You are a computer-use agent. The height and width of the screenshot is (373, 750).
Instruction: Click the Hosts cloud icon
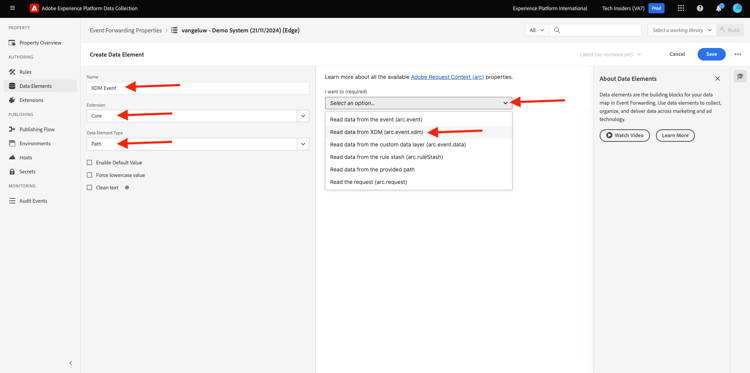[x=12, y=157]
